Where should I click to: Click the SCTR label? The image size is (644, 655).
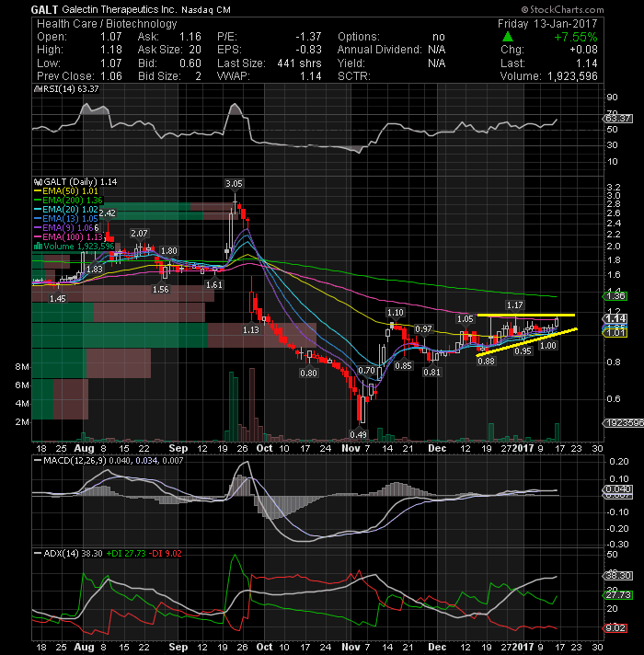click(x=354, y=76)
